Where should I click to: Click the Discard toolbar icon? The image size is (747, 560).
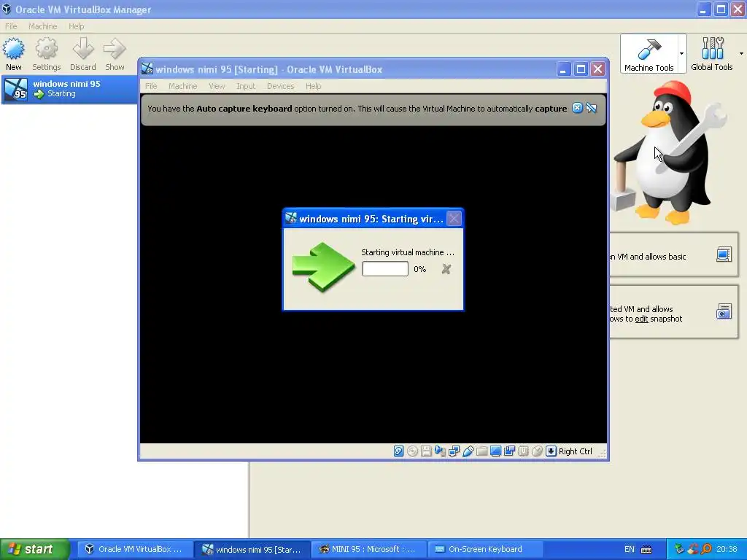coord(83,49)
